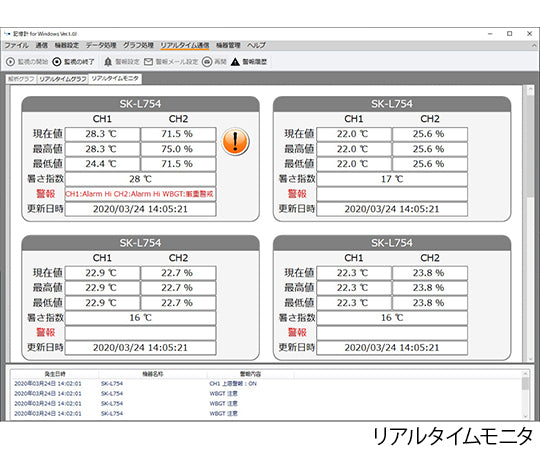Collapse the ribbon with the top-right chevron
This screenshot has width=540, height=450.
coord(534,45)
